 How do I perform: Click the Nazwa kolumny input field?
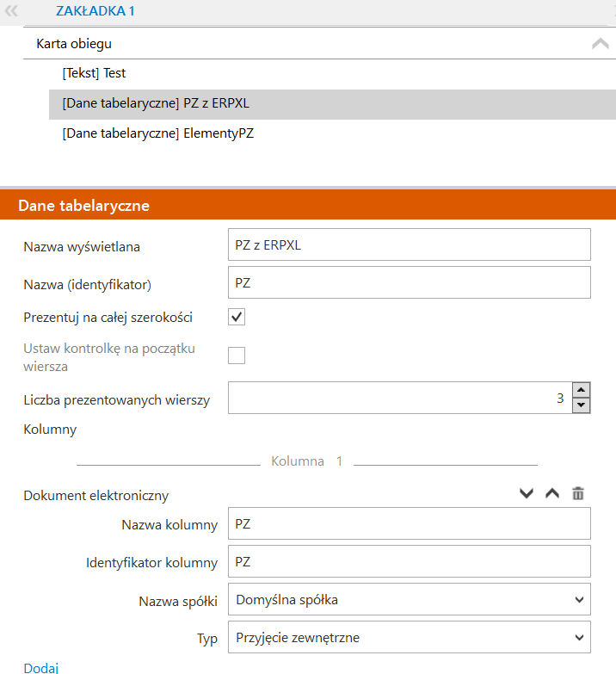pyautogui.click(x=410, y=523)
